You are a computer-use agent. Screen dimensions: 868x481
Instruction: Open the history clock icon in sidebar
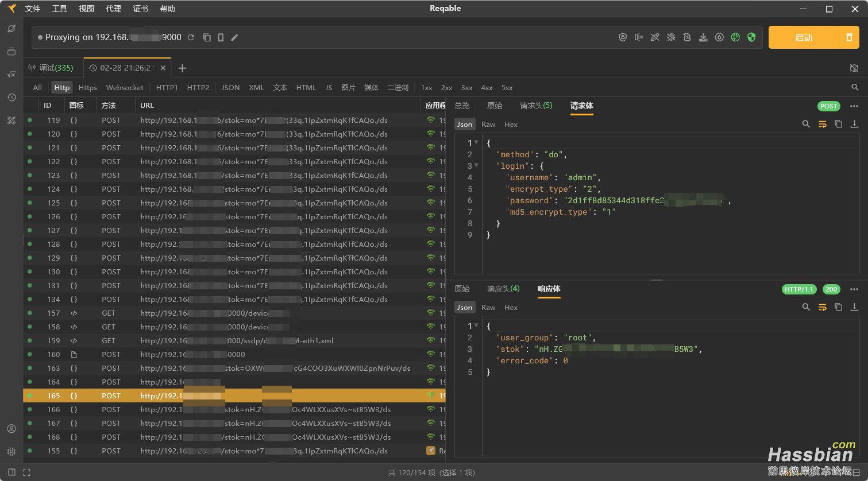pyautogui.click(x=11, y=98)
